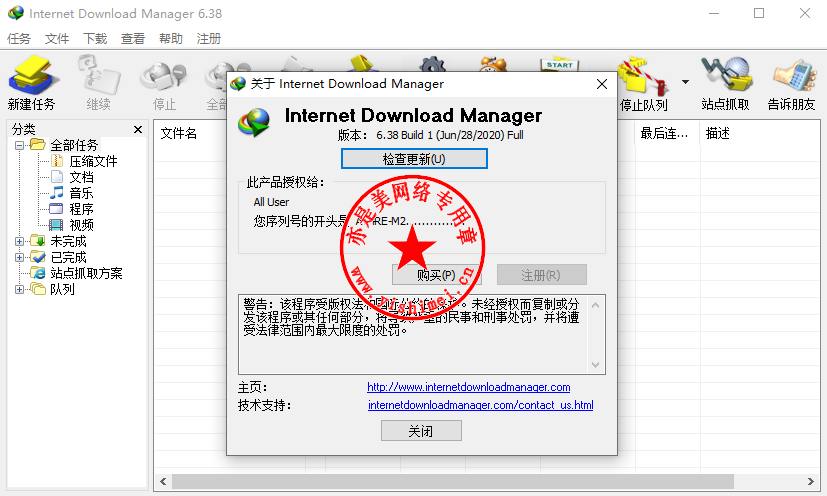Click the horizontal scrollbar left arrow
Image resolution: width=827 pixels, height=496 pixels.
163,481
